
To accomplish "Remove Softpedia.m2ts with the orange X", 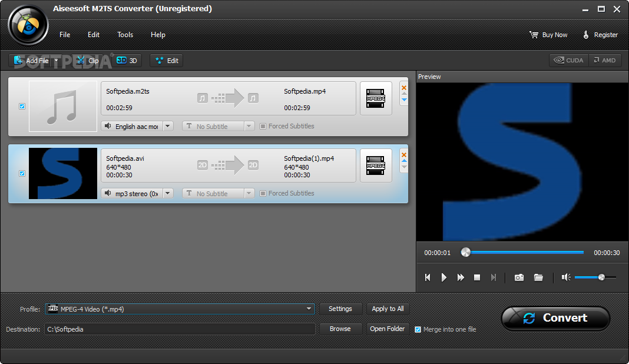I will click(x=404, y=88).
